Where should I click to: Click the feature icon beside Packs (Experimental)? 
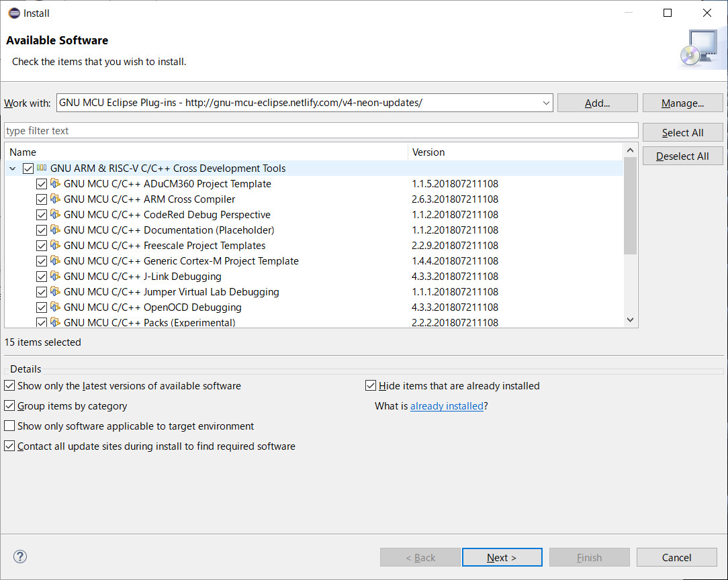tap(55, 322)
